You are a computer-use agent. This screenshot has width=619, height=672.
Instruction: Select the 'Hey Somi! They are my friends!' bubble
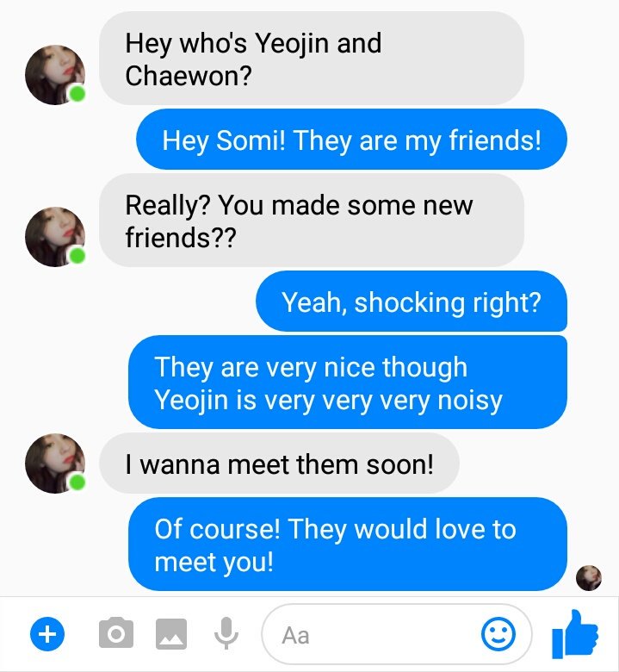(x=352, y=140)
